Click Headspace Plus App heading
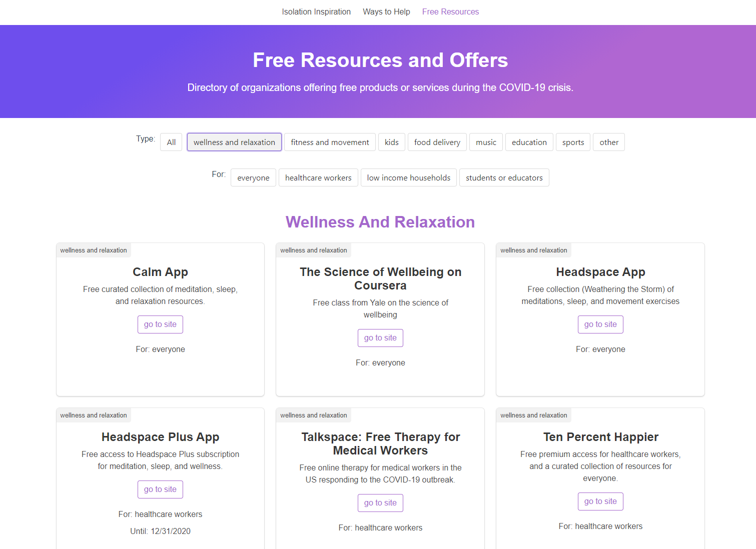The width and height of the screenshot is (756, 549). click(160, 437)
